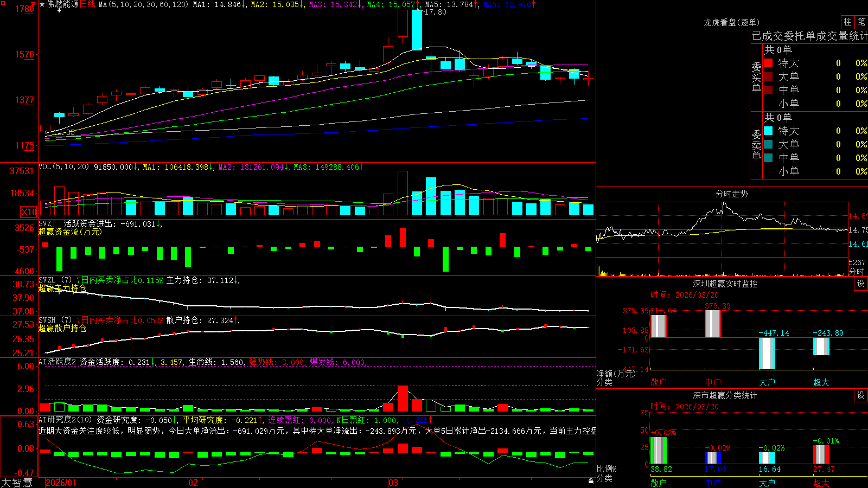The width and height of the screenshot is (868, 488).
Task: Click the tallest red bar in the 超赢资金流 chart
Action: tap(403, 237)
